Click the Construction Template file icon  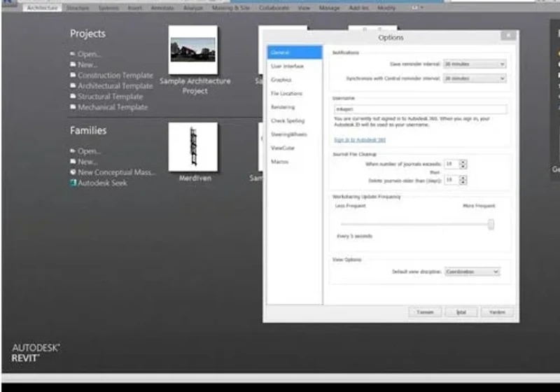click(x=73, y=76)
